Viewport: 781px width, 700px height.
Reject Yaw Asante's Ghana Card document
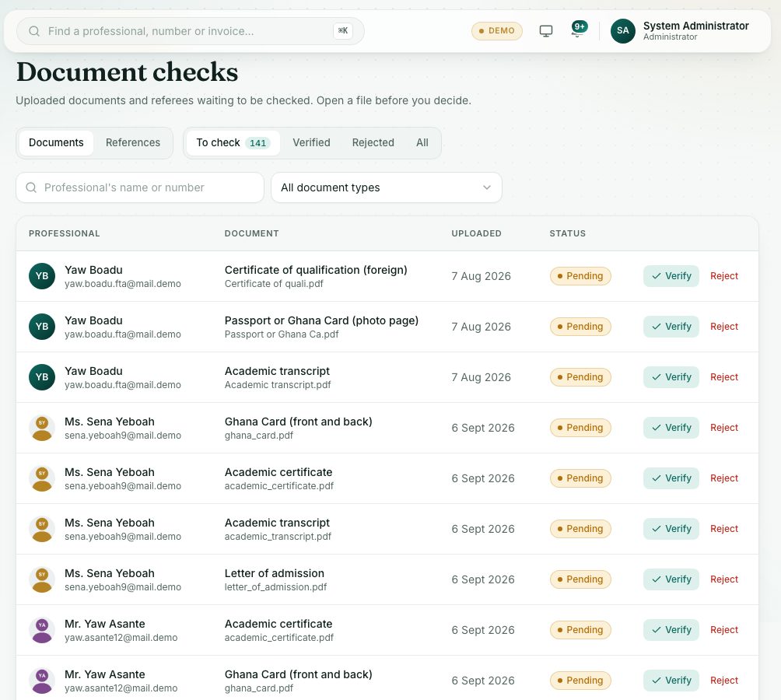[x=723, y=680]
